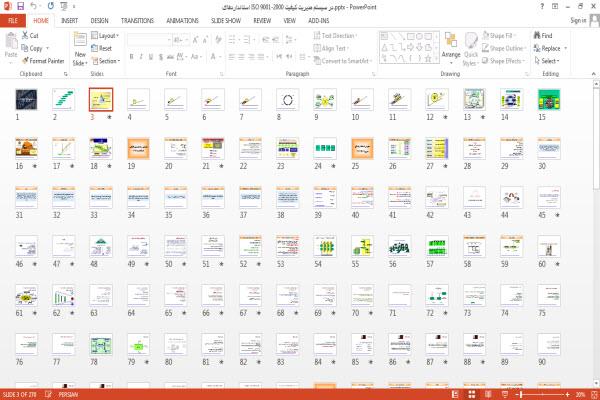This screenshot has width=600, height=400.
Task: Click spell check icon in status bar
Action: [48, 394]
